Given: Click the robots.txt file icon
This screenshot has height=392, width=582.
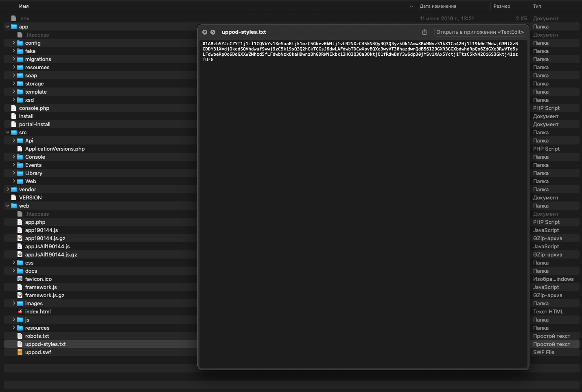Looking at the screenshot, I should click(x=20, y=336).
